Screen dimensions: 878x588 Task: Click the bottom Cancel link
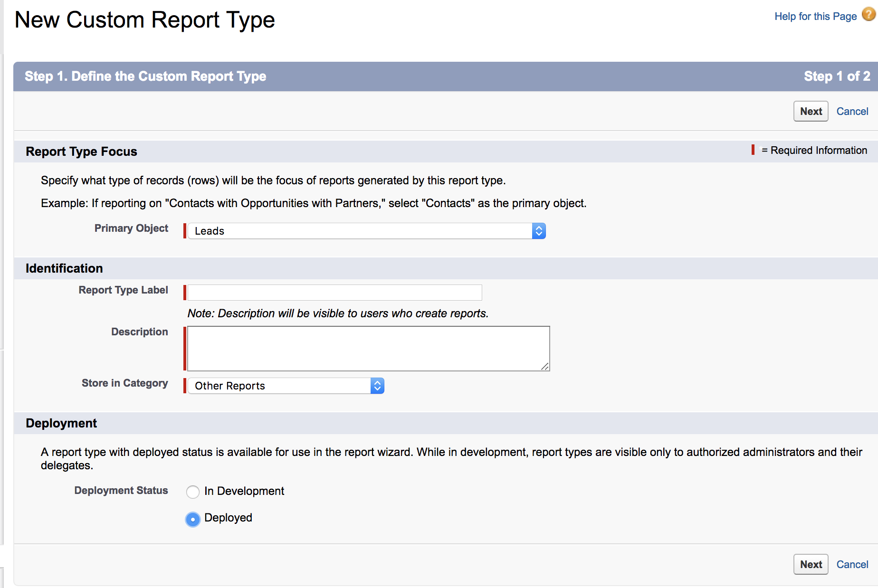point(852,564)
